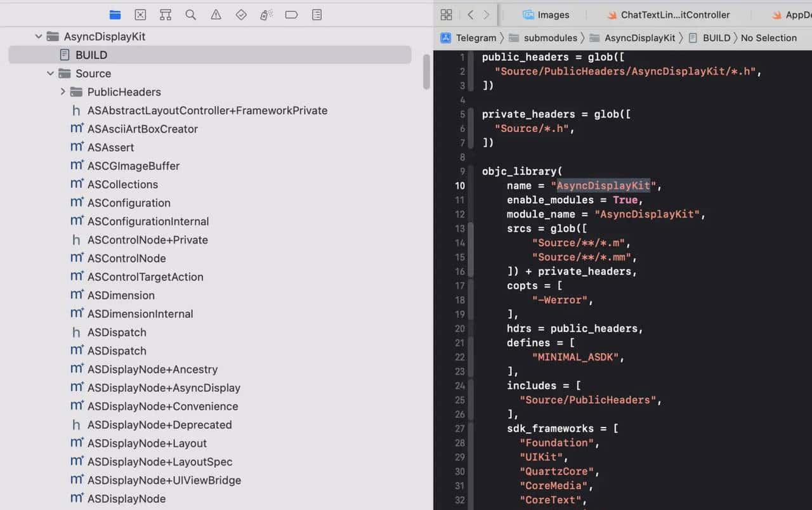Select the ASDimension file
The width and height of the screenshot is (812, 510).
pos(121,295)
